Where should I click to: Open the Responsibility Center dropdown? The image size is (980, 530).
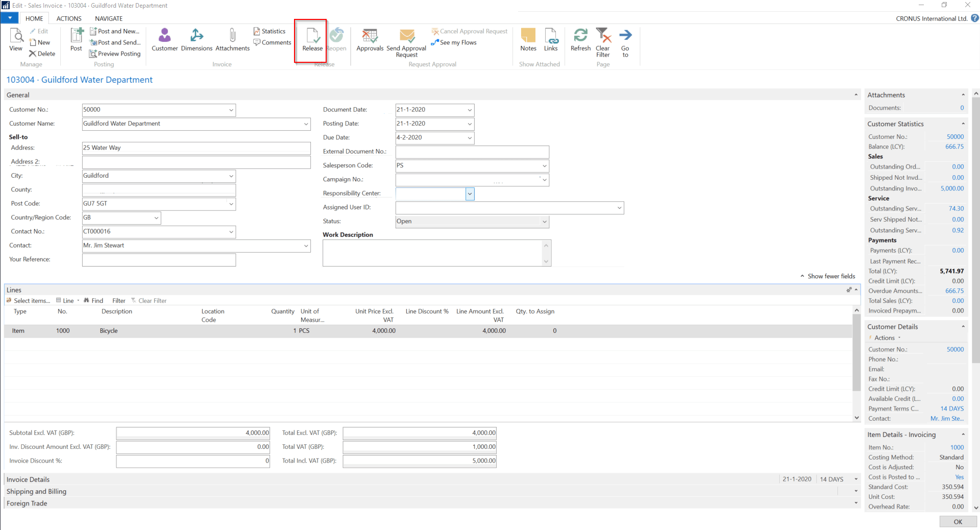(x=470, y=194)
